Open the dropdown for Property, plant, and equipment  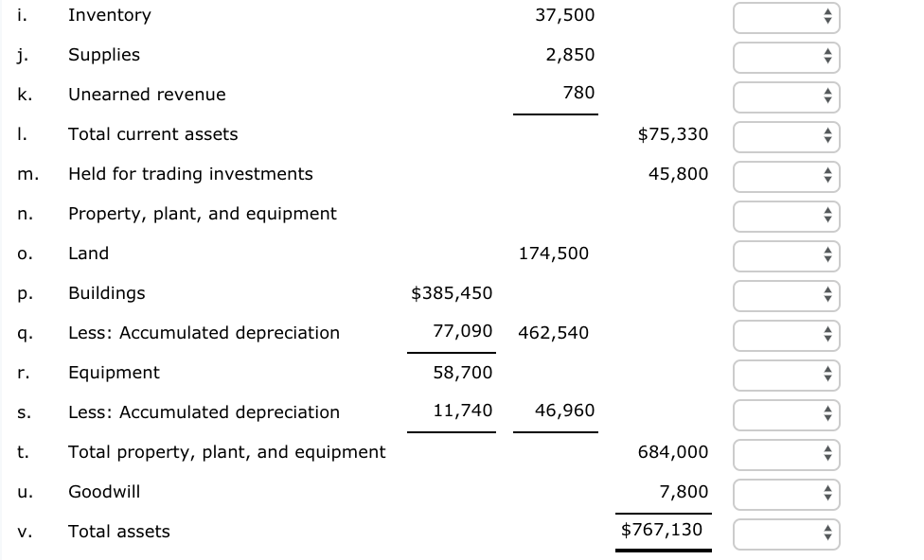pos(785,217)
